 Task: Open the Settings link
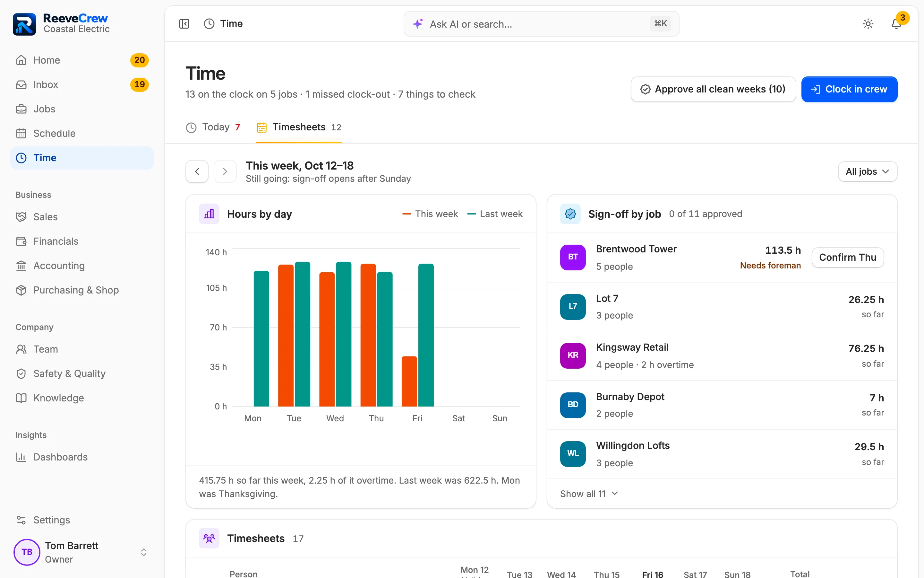click(82, 520)
